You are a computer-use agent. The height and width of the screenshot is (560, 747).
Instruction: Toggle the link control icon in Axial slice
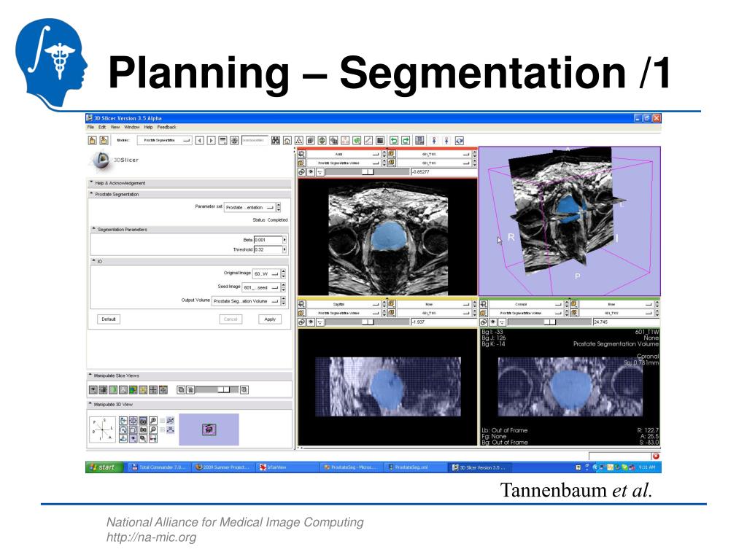[301, 172]
